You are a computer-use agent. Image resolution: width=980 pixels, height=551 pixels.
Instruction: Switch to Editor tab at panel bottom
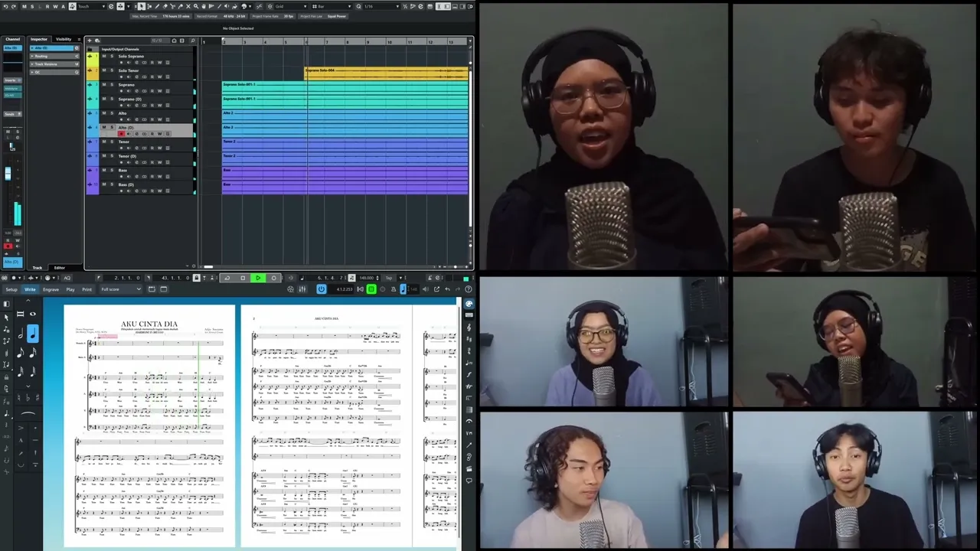coord(59,268)
